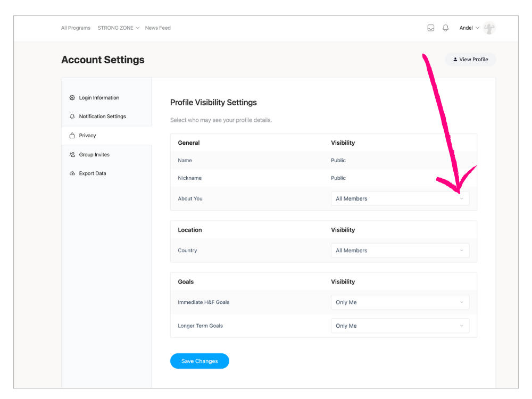532x399 pixels.
Task: Go to All Programs
Action: click(76, 28)
